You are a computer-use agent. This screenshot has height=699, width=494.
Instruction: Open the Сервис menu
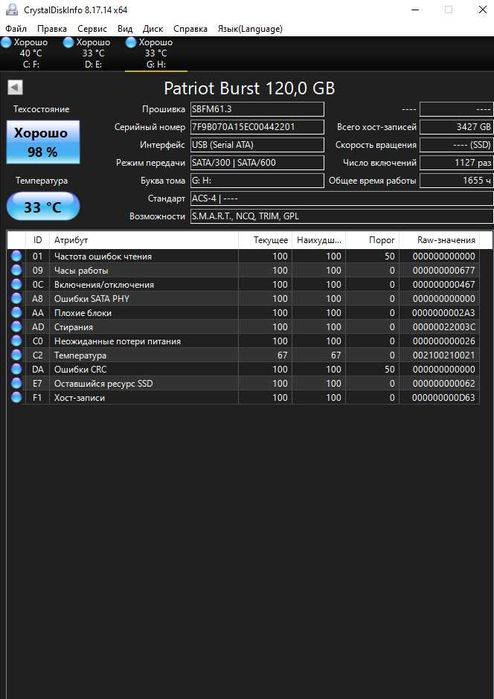tap(92, 29)
